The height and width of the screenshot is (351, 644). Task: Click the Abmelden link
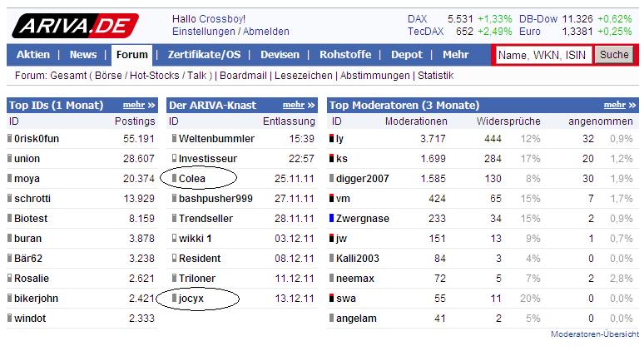click(x=266, y=32)
